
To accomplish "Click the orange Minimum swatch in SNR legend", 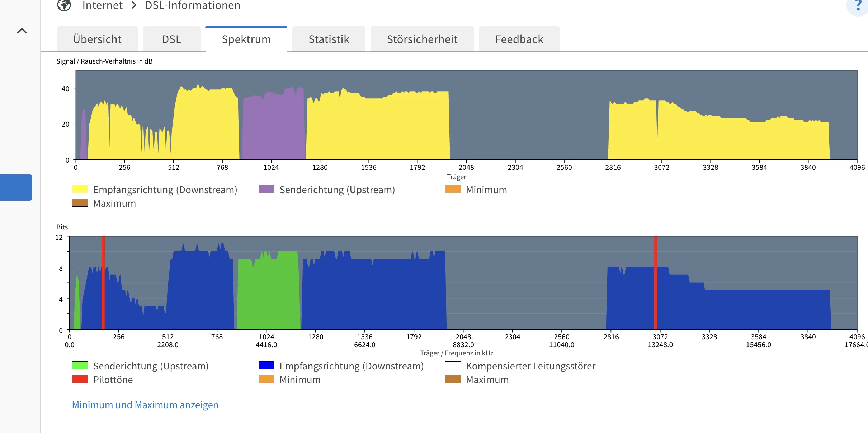I will tap(453, 189).
